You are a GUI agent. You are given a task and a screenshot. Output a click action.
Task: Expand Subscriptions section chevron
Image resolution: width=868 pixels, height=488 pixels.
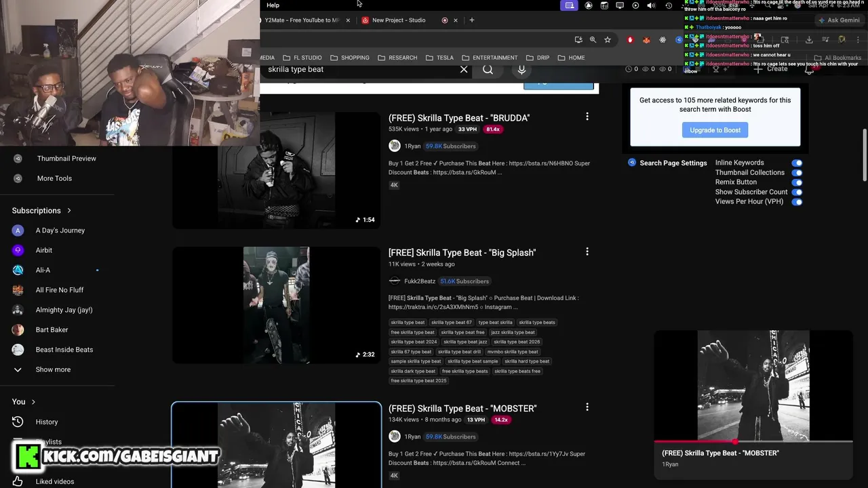tap(69, 211)
